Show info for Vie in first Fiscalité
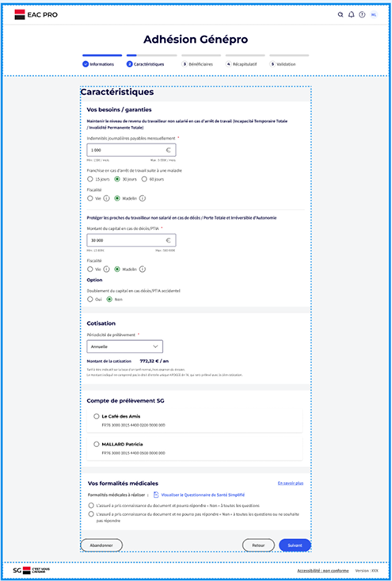The width and height of the screenshot is (392, 581). coord(106,198)
